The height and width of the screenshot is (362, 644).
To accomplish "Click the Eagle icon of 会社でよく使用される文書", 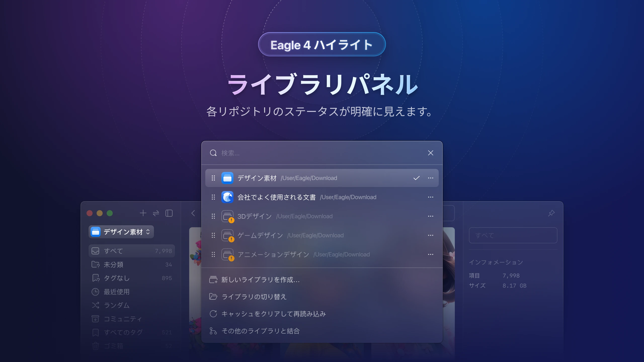I will pyautogui.click(x=227, y=197).
